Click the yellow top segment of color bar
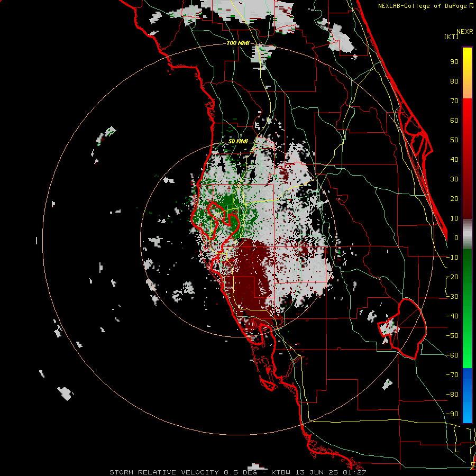Screen dimensions: 476x476 [x=467, y=73]
